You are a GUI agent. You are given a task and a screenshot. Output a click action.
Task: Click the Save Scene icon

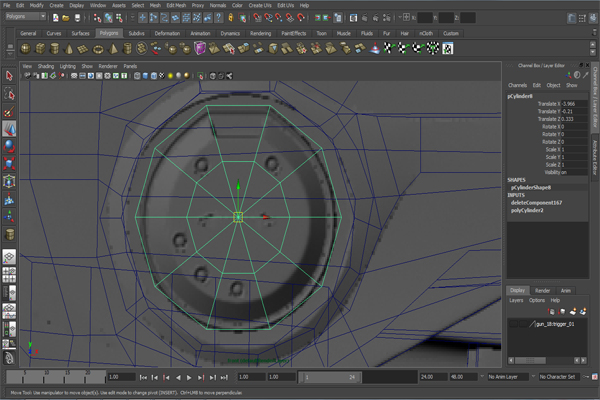(77, 18)
